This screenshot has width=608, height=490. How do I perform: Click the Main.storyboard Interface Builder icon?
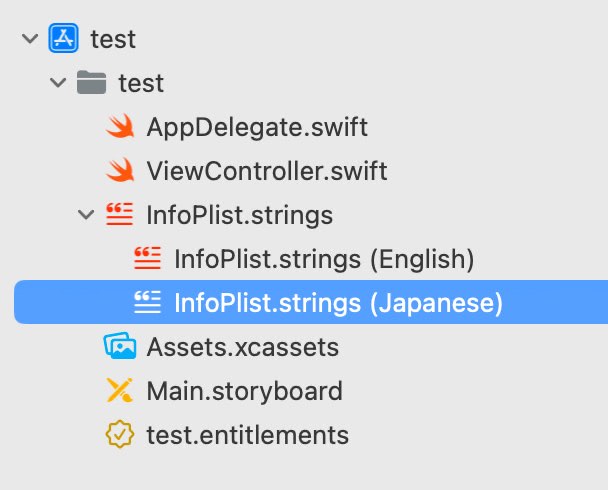click(x=119, y=390)
